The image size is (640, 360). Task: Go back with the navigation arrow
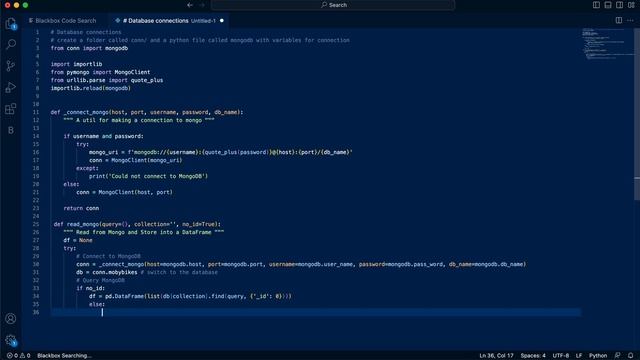[x=190, y=5]
